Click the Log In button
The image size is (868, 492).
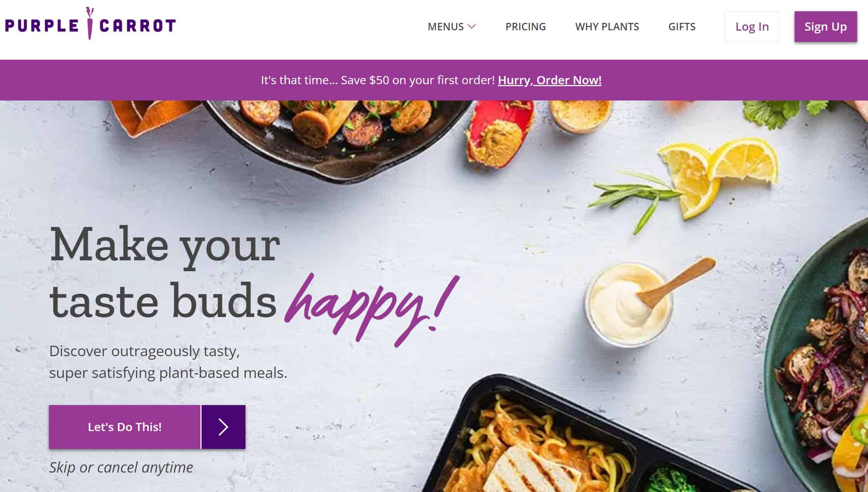[752, 26]
